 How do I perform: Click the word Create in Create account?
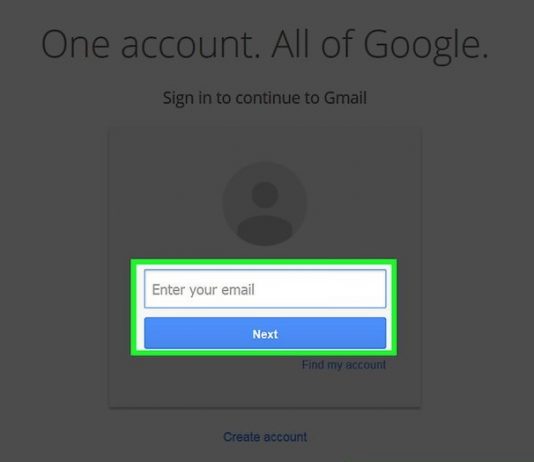(242, 437)
